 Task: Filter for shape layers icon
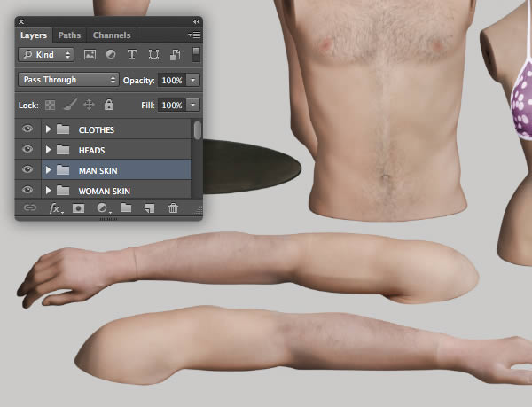click(x=153, y=55)
